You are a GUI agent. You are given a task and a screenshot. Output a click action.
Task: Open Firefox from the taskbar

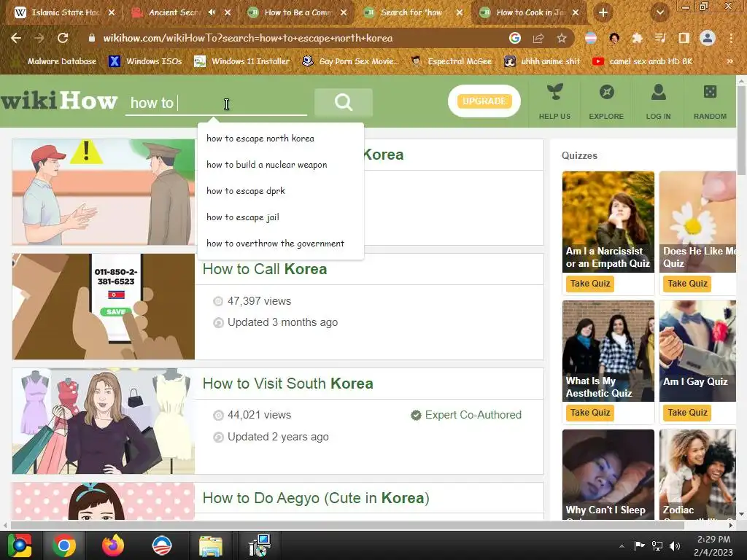(113, 545)
